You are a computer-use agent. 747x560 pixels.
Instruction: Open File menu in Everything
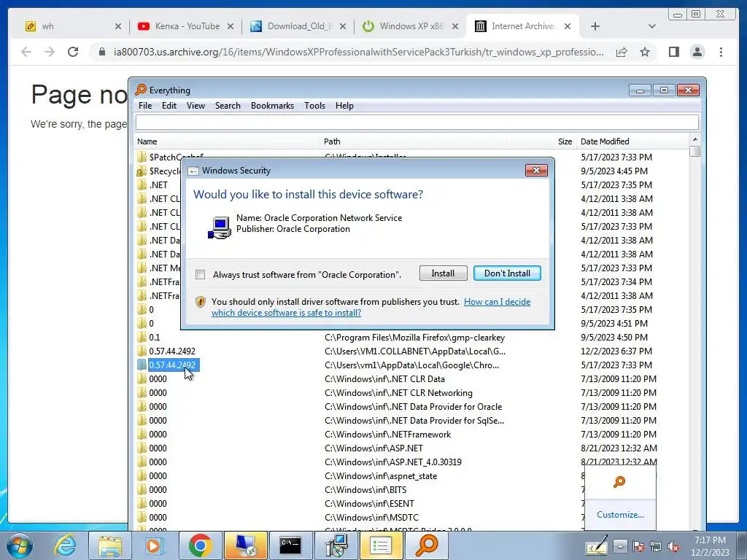pyautogui.click(x=145, y=106)
